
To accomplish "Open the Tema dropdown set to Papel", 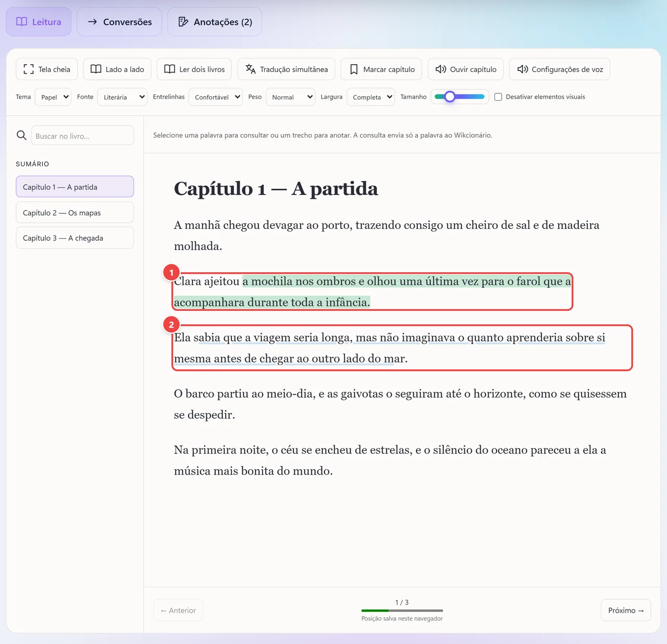I will (53, 97).
